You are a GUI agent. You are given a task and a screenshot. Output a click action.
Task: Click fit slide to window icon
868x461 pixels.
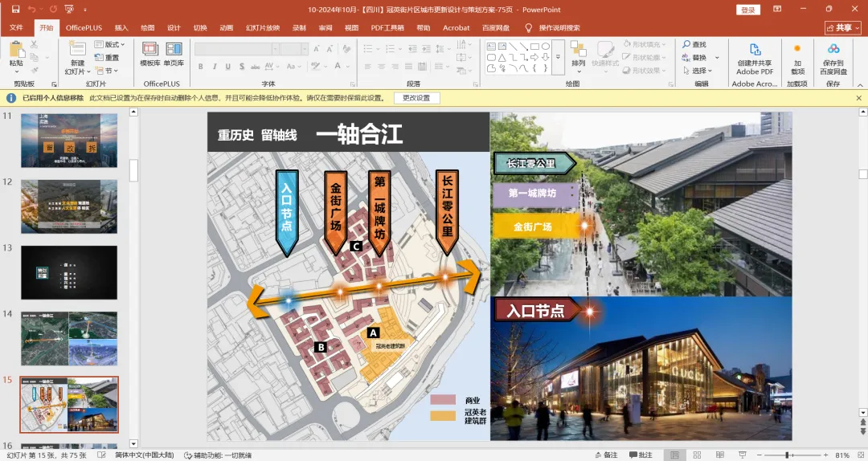click(862, 455)
